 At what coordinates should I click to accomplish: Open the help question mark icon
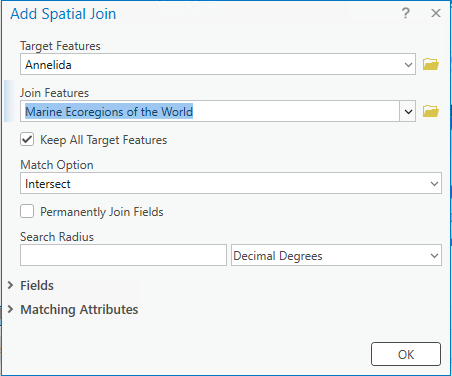(405, 13)
